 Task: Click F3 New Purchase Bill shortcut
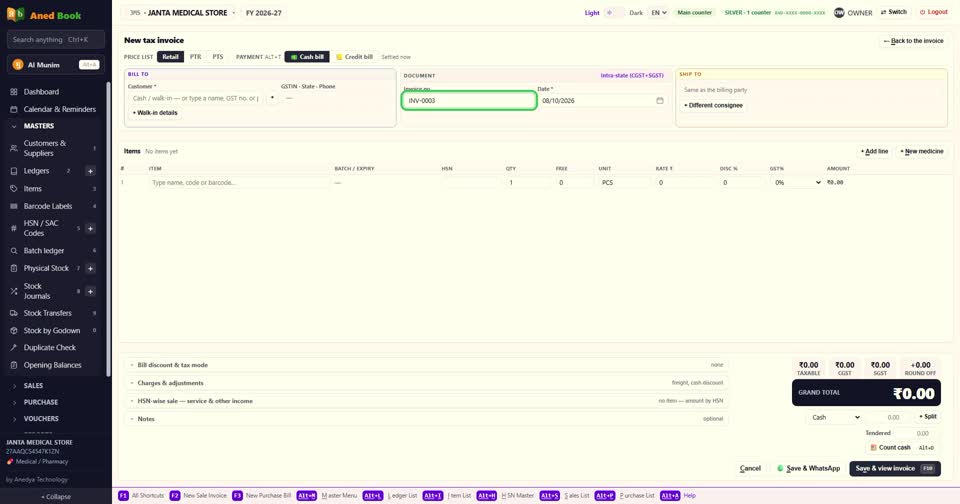tap(262, 495)
